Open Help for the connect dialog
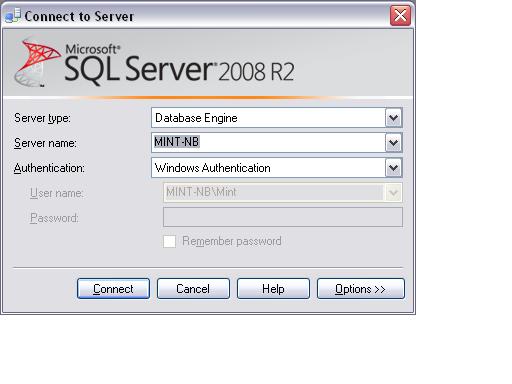512x384 pixels. click(273, 289)
